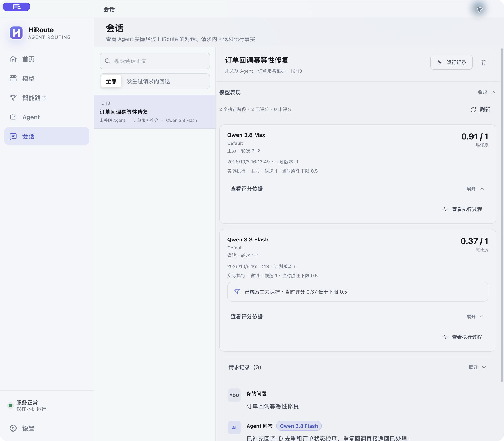This screenshot has height=441, width=504.
Task: Go to 智能路由 smart routing
Action: [x=47, y=98]
